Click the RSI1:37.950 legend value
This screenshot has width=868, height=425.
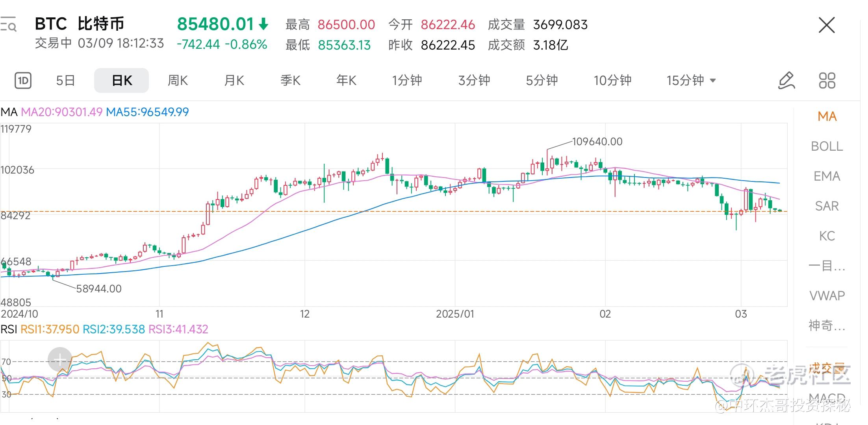(50, 329)
